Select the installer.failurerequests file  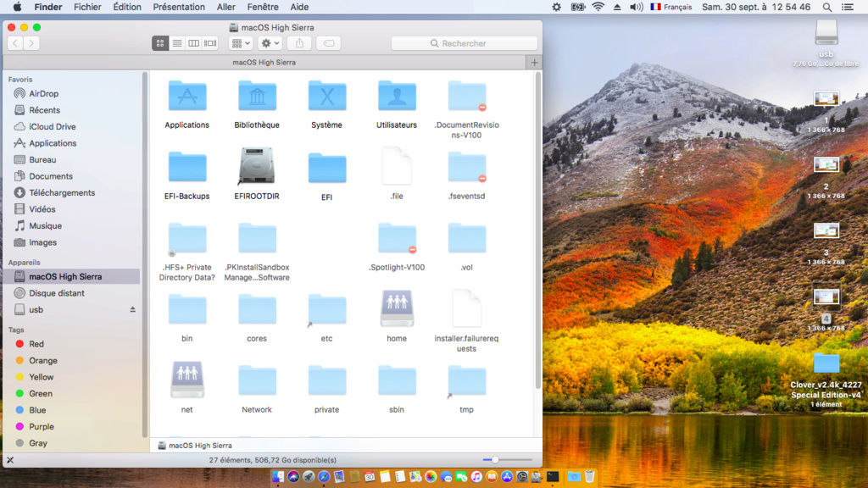tap(467, 308)
